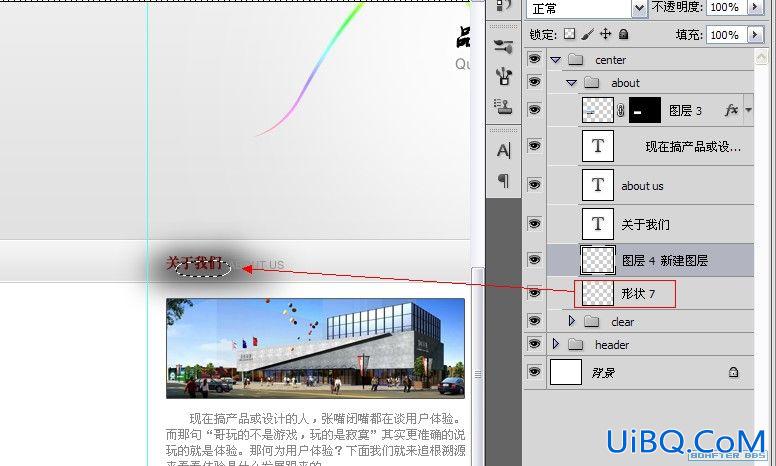Click the lock icon on 背景 layer
Image resolution: width=776 pixels, height=466 pixels.
tap(733, 372)
